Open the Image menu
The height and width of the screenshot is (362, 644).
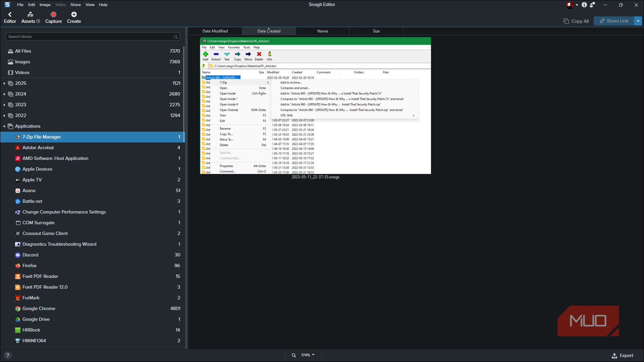[45, 5]
